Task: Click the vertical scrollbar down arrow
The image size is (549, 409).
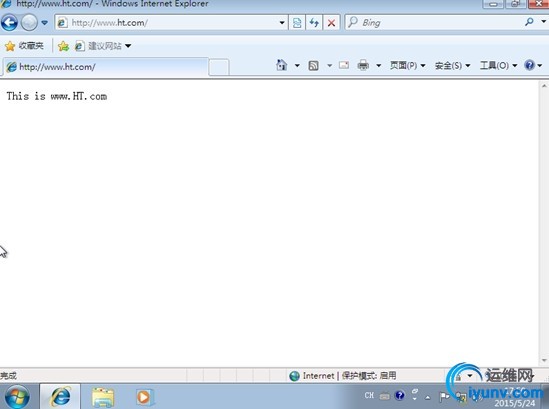Action: tap(544, 360)
